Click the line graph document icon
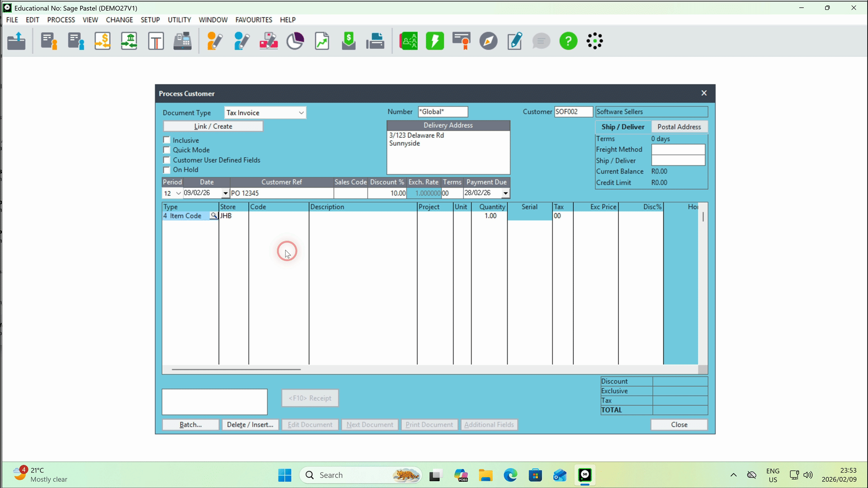The width and height of the screenshot is (868, 488). [x=322, y=41]
